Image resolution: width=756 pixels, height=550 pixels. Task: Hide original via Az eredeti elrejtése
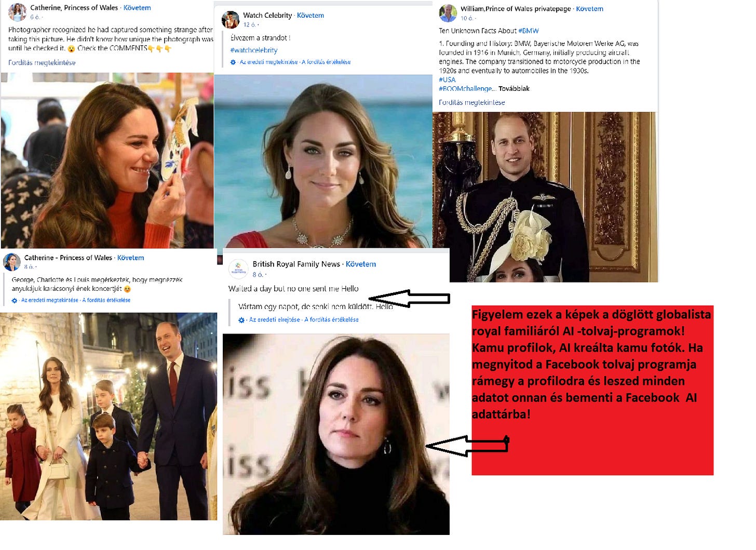coord(275,320)
